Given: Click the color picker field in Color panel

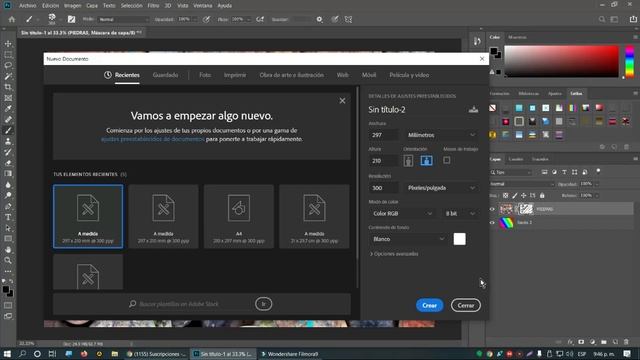Looking at the screenshot, I should (562, 61).
